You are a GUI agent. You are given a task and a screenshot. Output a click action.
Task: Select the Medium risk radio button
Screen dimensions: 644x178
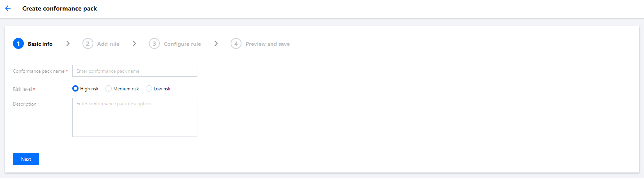[x=109, y=88]
